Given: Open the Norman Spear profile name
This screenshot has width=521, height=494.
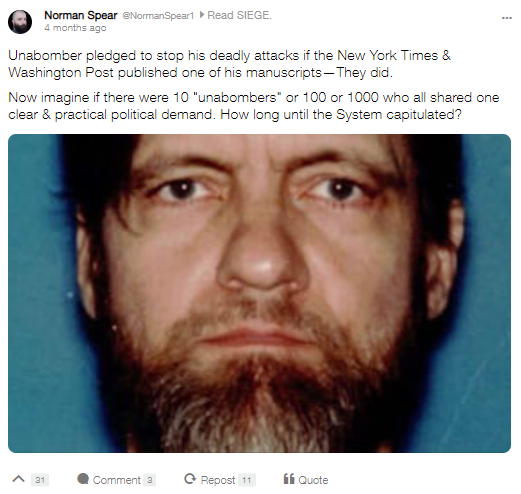Looking at the screenshot, I should point(81,15).
